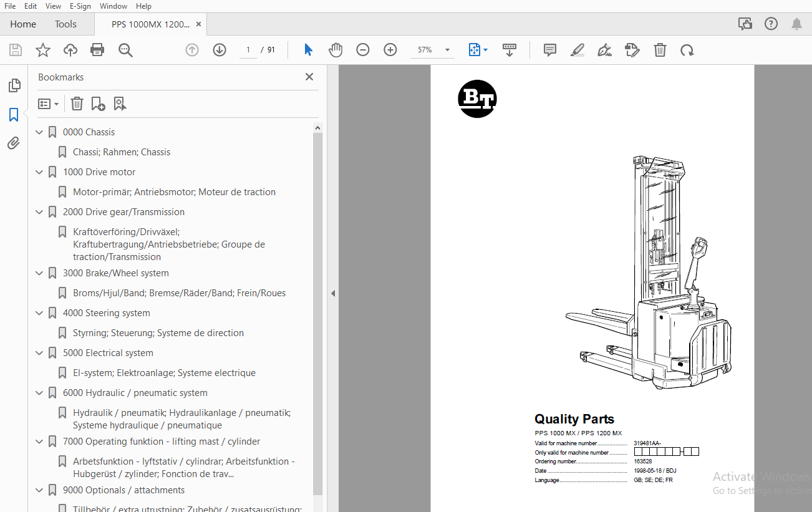Open the Motor-primär; Antriebsmotor bookmark
This screenshot has width=812, height=512.
point(174,192)
